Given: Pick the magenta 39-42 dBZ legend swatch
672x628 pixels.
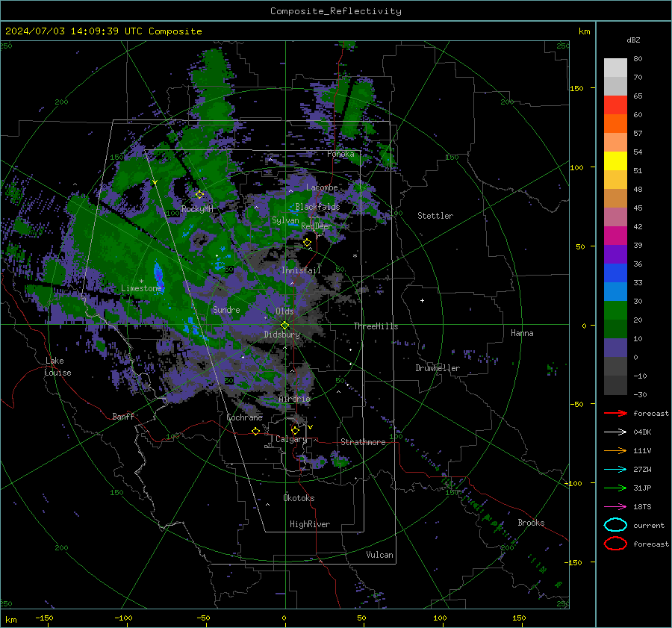Looking at the screenshot, I should [x=615, y=235].
